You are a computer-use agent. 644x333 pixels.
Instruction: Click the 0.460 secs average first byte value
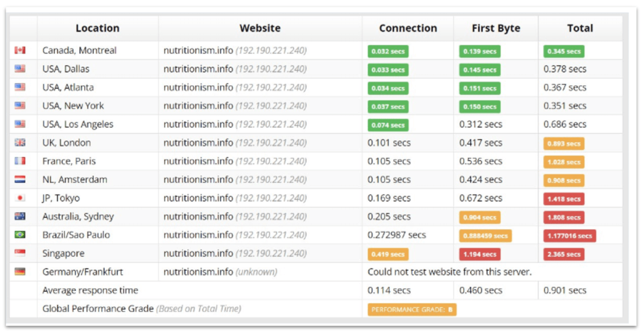[481, 290]
